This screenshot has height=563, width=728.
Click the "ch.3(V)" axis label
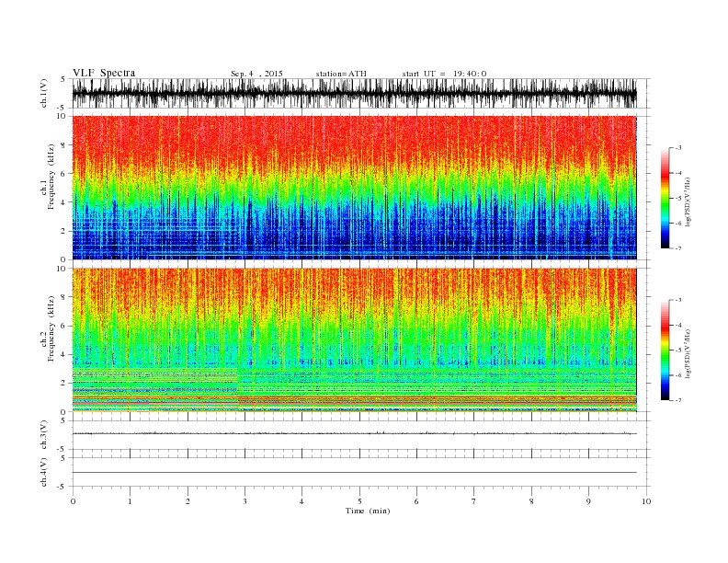[x=44, y=435]
